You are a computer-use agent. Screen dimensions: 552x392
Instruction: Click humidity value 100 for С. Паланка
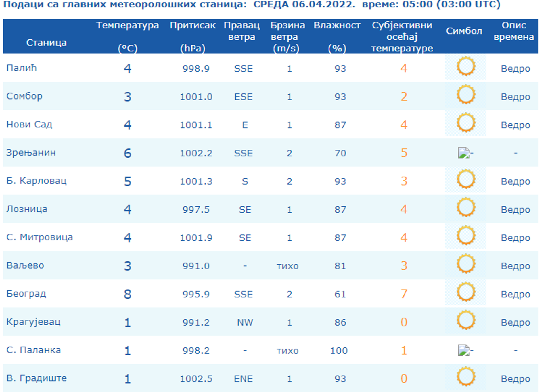coord(339,350)
